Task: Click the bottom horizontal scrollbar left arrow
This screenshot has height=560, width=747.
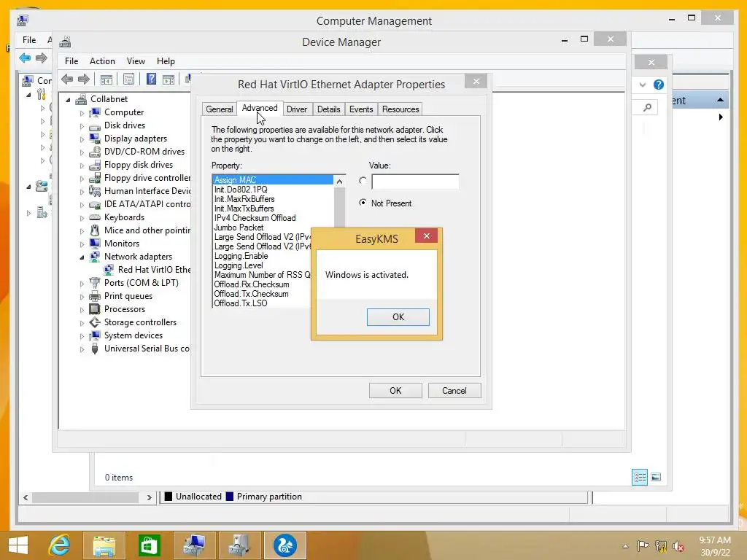Action: click(x=26, y=497)
